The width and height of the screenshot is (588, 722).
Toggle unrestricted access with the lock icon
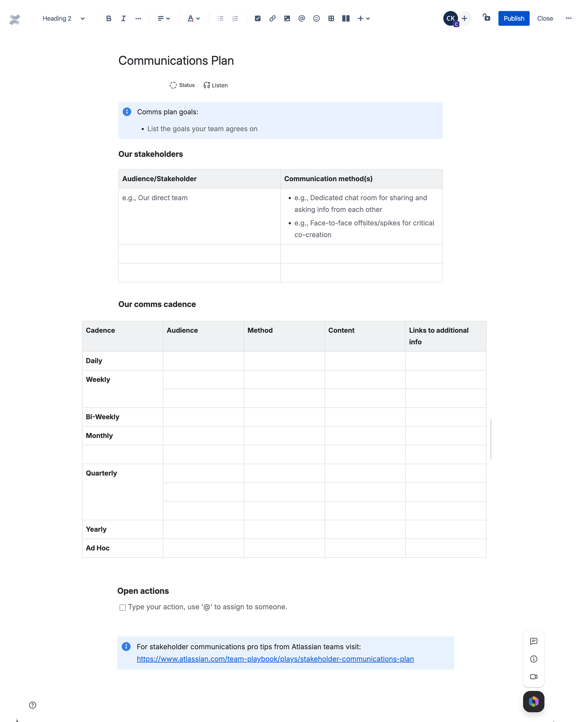pos(487,18)
